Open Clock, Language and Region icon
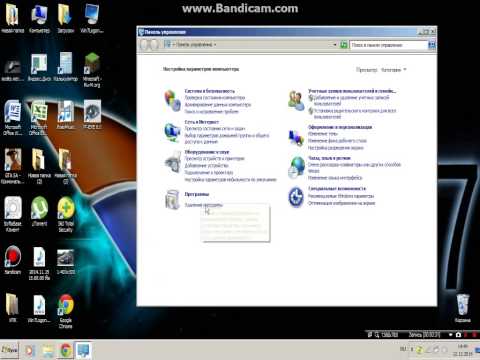This screenshot has width=480, height=360. 296,167
